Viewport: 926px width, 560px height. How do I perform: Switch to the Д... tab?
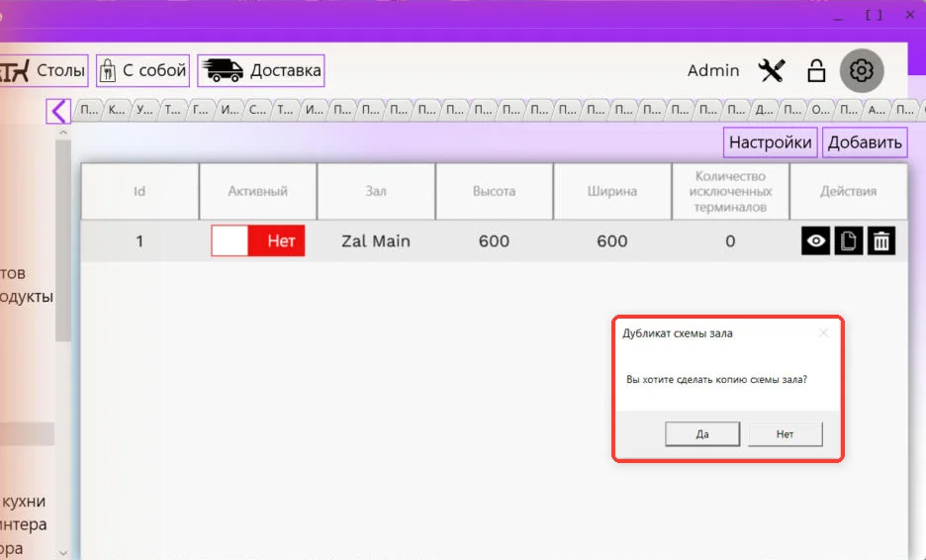tap(764, 110)
